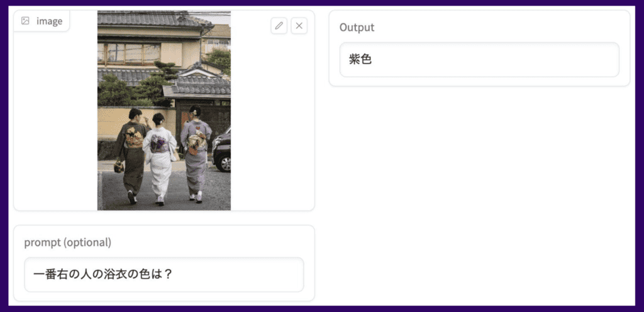Screen dimensions: 644x312
Task: Click the handbag held by left woman
Action: [x=119, y=165]
